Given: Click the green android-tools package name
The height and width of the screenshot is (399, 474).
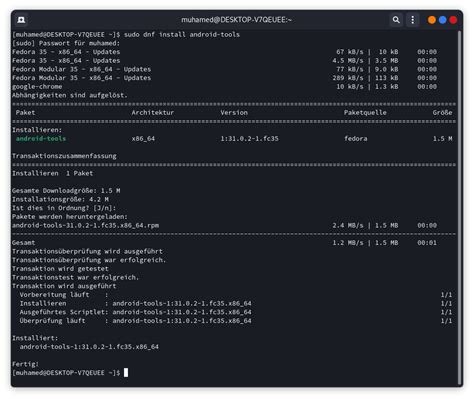Looking at the screenshot, I should point(41,138).
